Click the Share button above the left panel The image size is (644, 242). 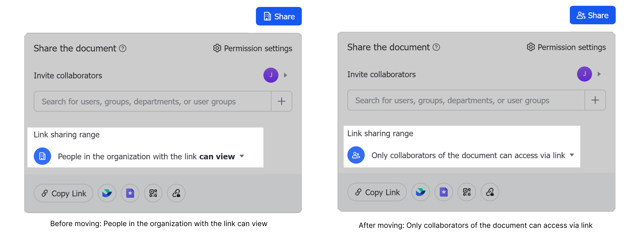tap(278, 16)
